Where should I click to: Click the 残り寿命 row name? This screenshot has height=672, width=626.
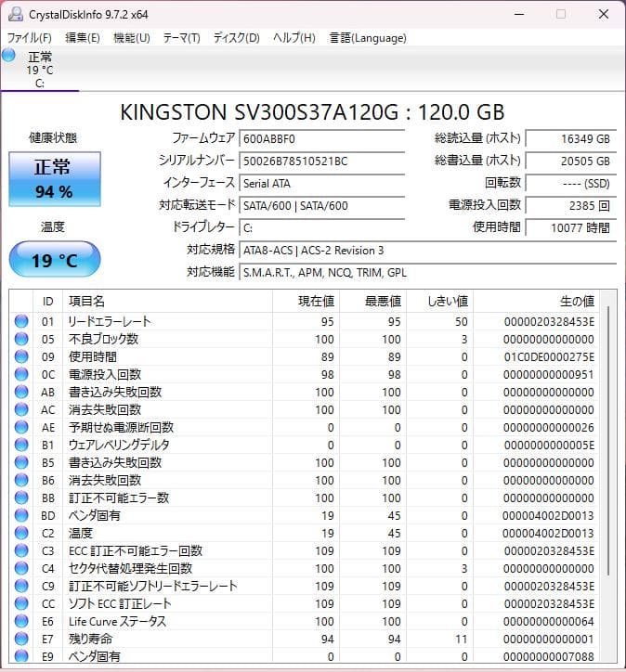pos(90,639)
